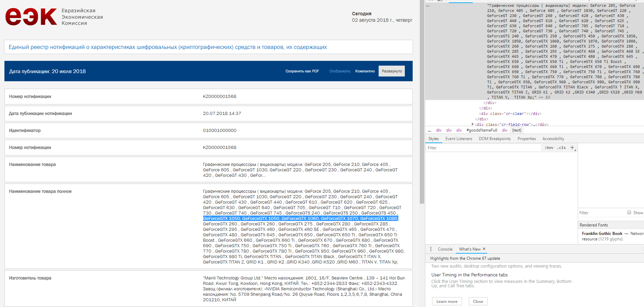Close the What's New drawer tab

click(484, 249)
